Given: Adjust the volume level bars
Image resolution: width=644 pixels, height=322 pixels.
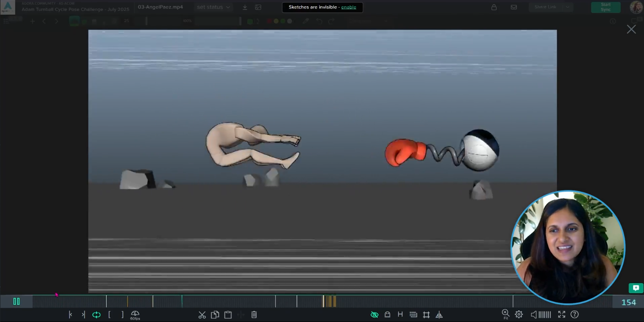Looking at the screenshot, I should [545, 314].
